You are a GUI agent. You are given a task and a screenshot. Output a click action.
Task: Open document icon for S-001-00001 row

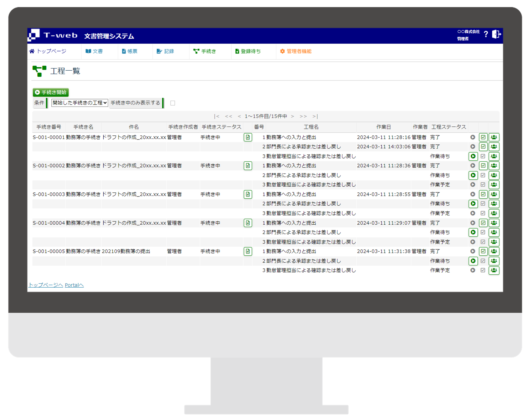click(248, 137)
